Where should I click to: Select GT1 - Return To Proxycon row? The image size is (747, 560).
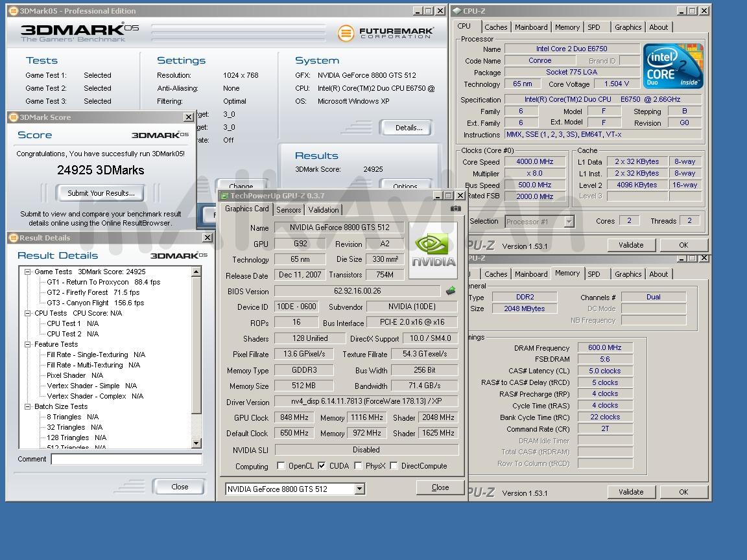[x=103, y=282]
